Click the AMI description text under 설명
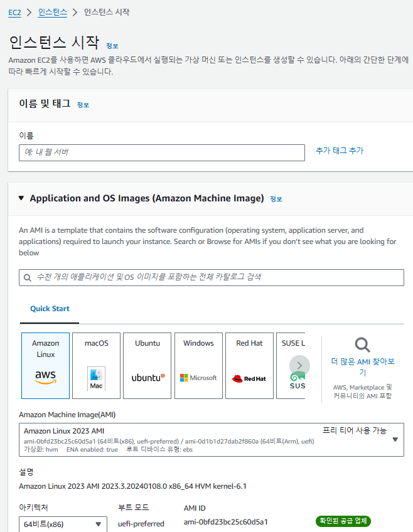Screen dimensions: 413x532 (132, 487)
